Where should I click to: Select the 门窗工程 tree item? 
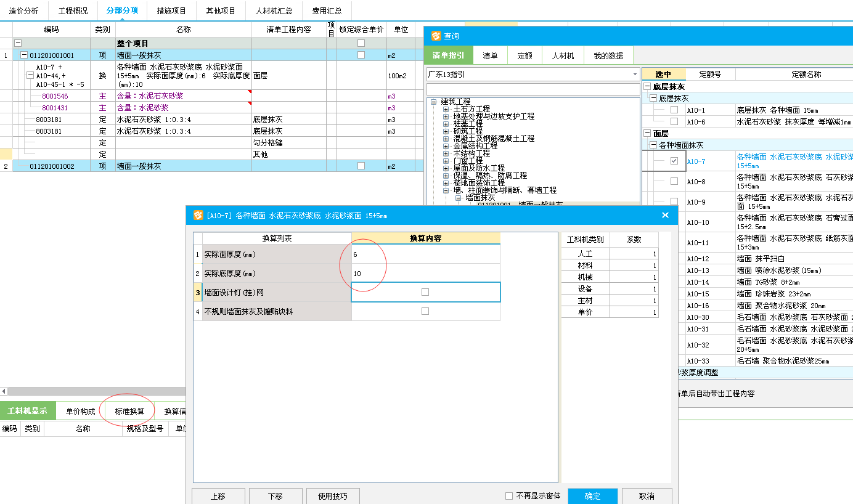468,161
